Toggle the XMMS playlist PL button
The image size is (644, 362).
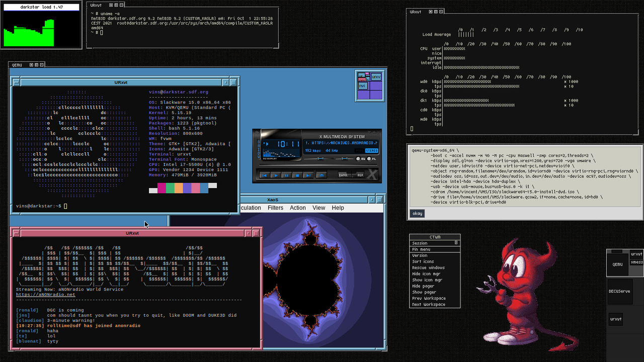pyautogui.click(x=369, y=159)
